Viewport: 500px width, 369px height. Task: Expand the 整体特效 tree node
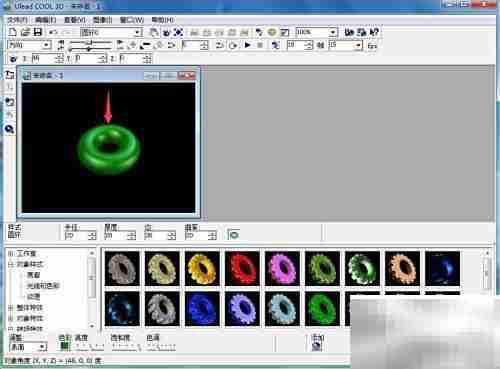click(x=10, y=307)
